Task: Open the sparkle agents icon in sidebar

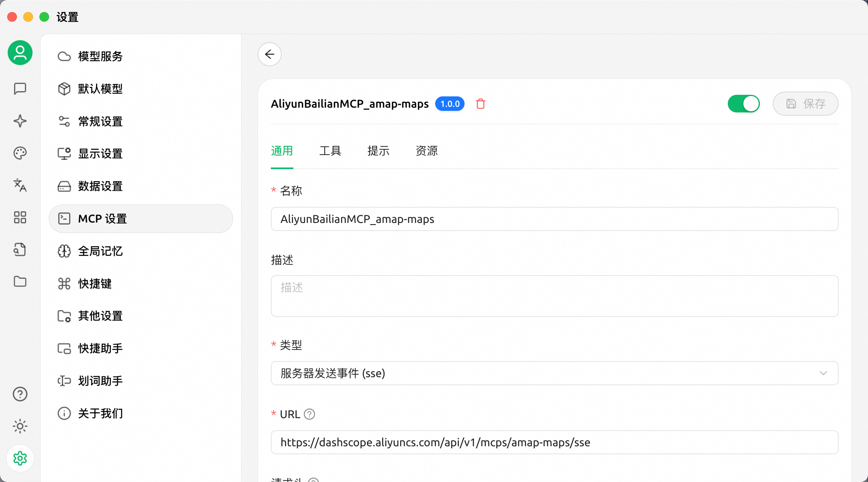Action: 20,121
